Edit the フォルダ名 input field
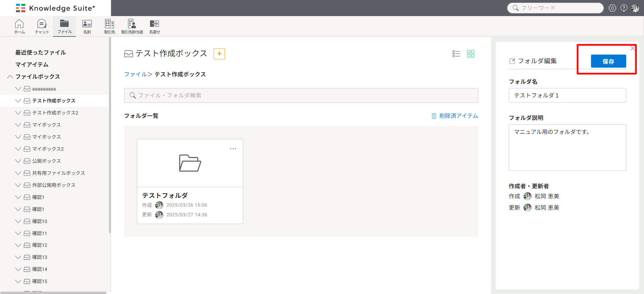This screenshot has width=644, height=294. coord(568,95)
